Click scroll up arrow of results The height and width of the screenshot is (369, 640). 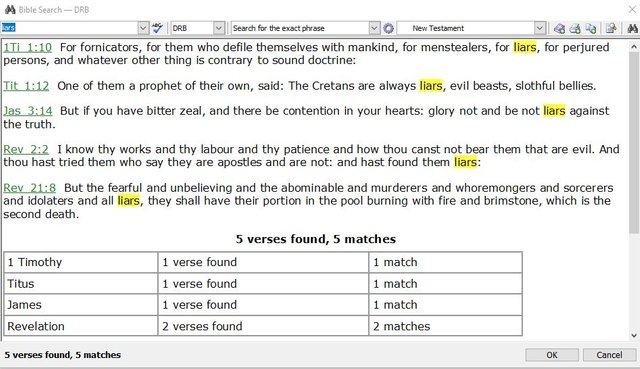pos(634,46)
